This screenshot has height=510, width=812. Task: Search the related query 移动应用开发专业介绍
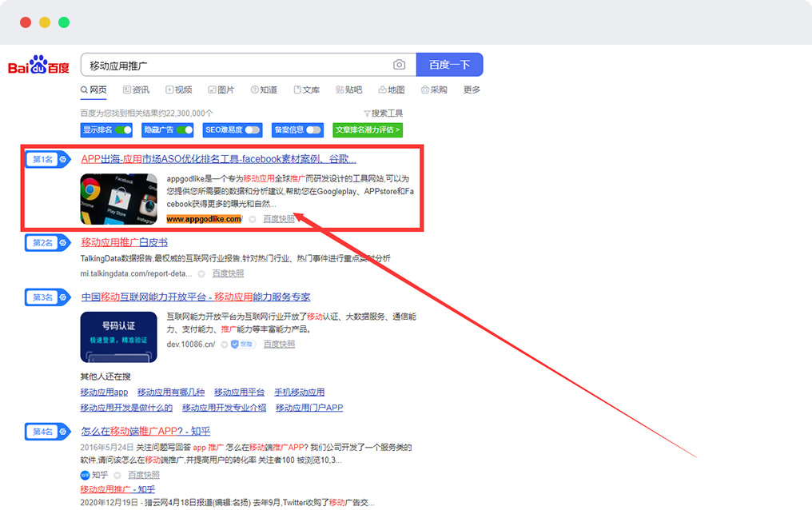pyautogui.click(x=225, y=408)
